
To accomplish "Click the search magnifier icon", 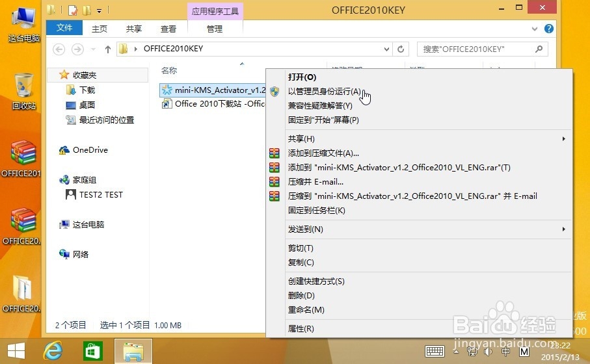I will pos(539,49).
